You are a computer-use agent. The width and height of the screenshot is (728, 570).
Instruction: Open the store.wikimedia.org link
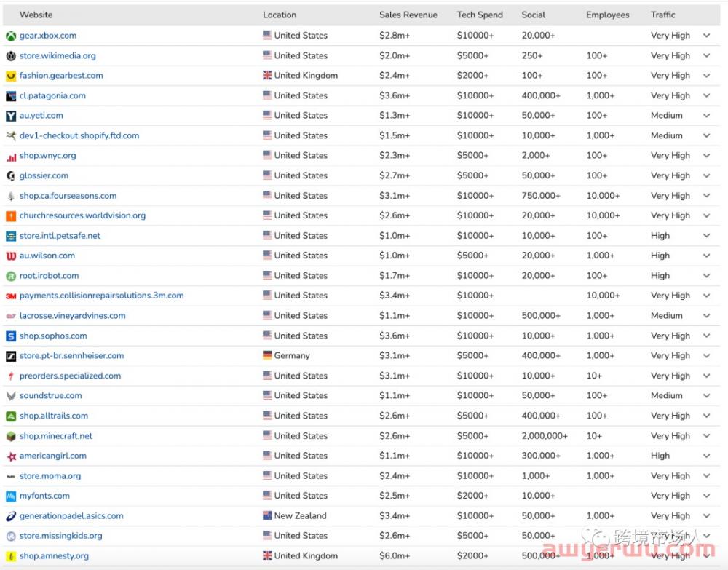58,56
